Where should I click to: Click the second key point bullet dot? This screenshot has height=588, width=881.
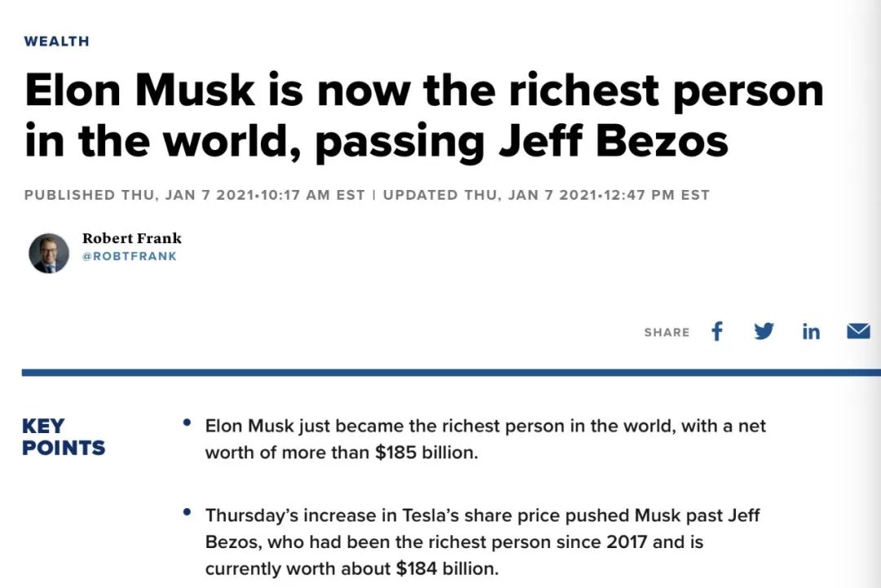188,513
